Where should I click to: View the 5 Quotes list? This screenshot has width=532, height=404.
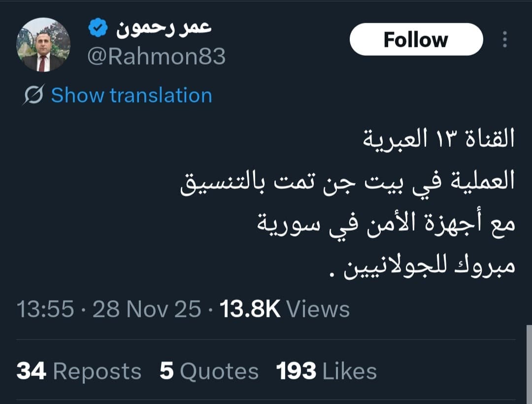[x=209, y=371]
